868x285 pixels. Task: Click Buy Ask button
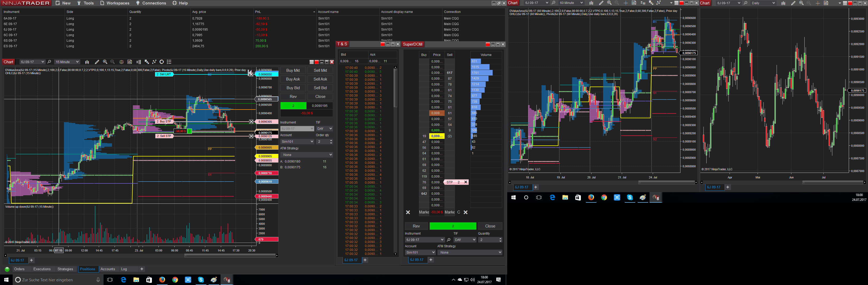click(x=293, y=79)
